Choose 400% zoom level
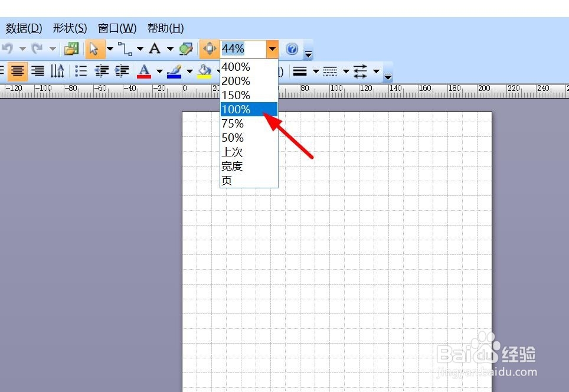Screen dimensions: 569x392 click(236, 67)
